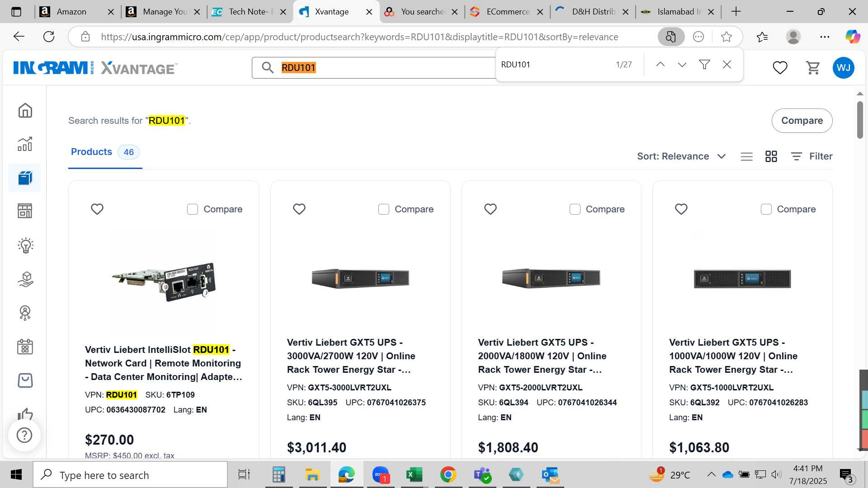
Task: Select the Products 46 results tab
Action: 105,152
